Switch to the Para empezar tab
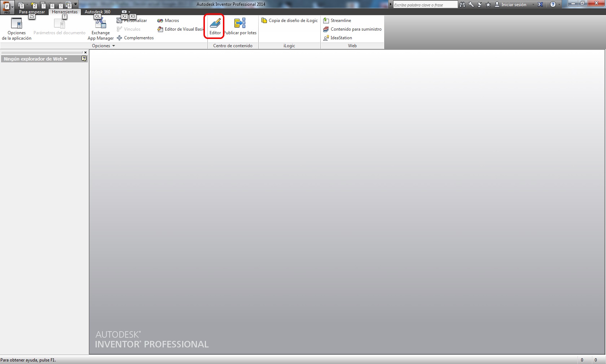 pos(32,12)
